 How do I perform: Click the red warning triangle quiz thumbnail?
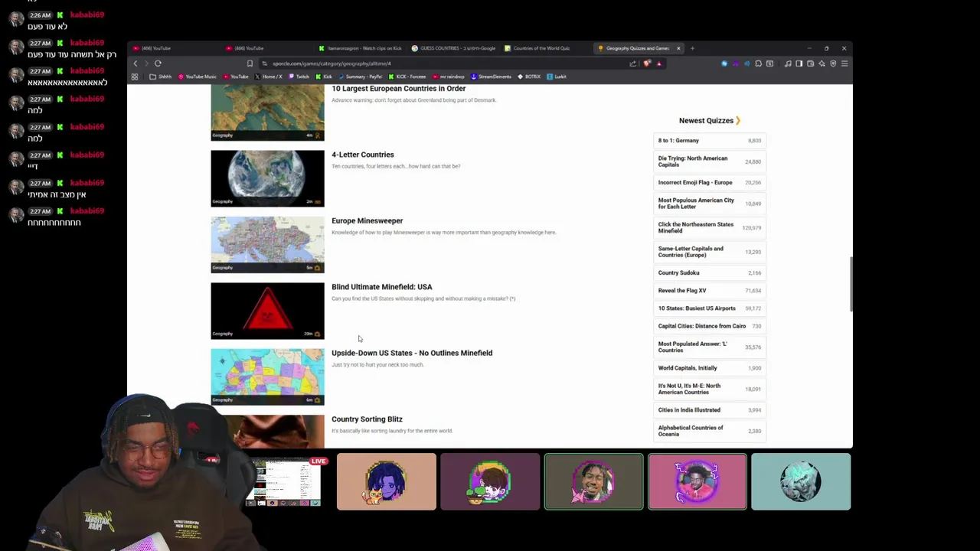pyautogui.click(x=267, y=311)
